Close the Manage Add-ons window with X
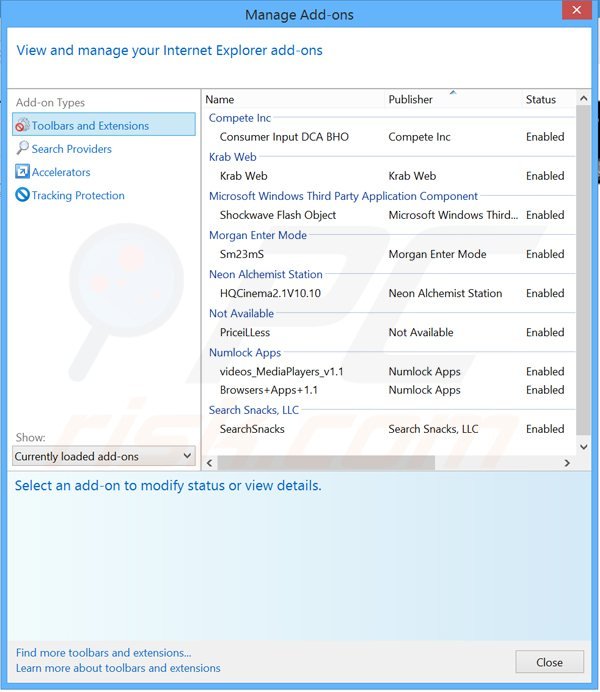 coord(576,14)
